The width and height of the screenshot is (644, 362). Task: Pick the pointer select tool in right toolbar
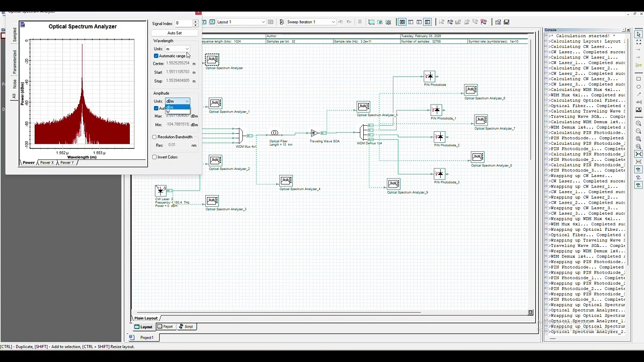[639, 34]
